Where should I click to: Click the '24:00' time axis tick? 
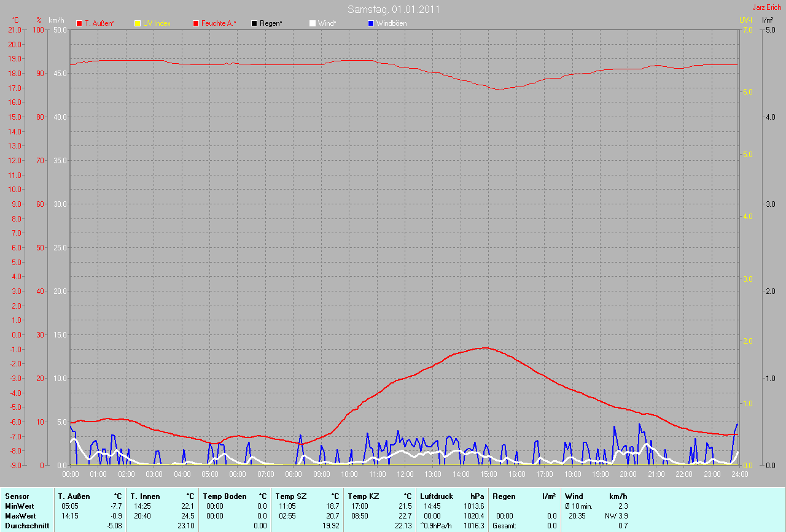tap(739, 474)
